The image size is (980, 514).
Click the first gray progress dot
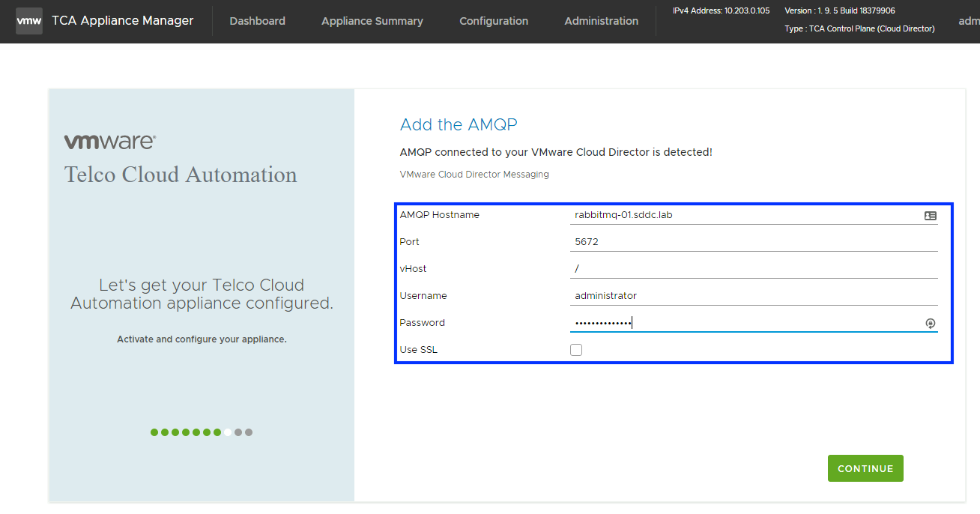click(238, 432)
